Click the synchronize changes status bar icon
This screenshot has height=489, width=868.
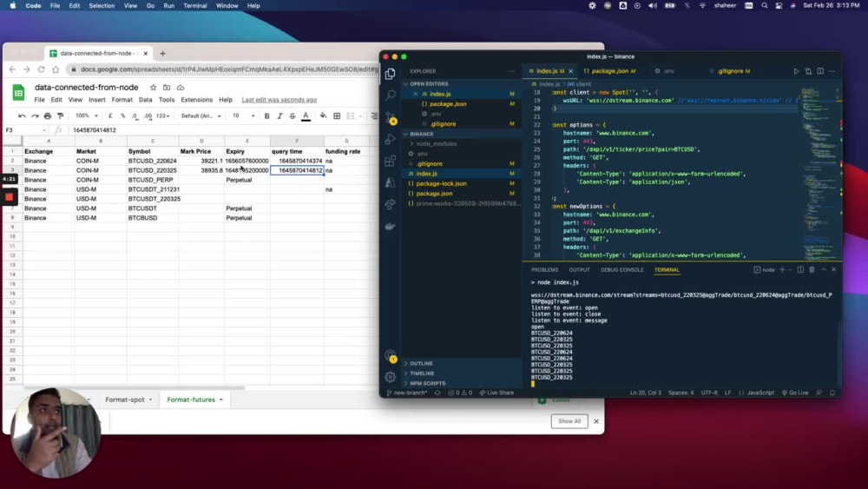(x=437, y=393)
